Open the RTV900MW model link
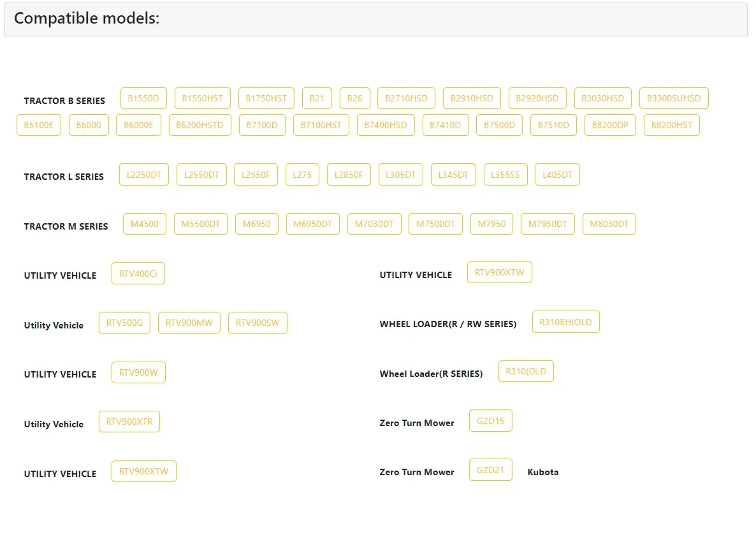Screen dimensions: 756x551 (x=189, y=323)
